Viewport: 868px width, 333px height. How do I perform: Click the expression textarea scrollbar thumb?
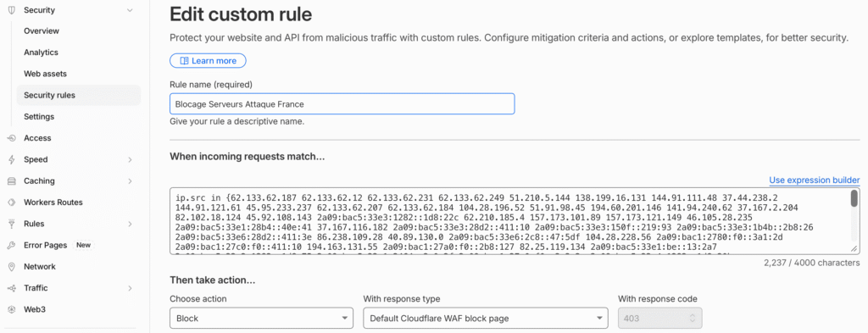pyautogui.click(x=854, y=198)
